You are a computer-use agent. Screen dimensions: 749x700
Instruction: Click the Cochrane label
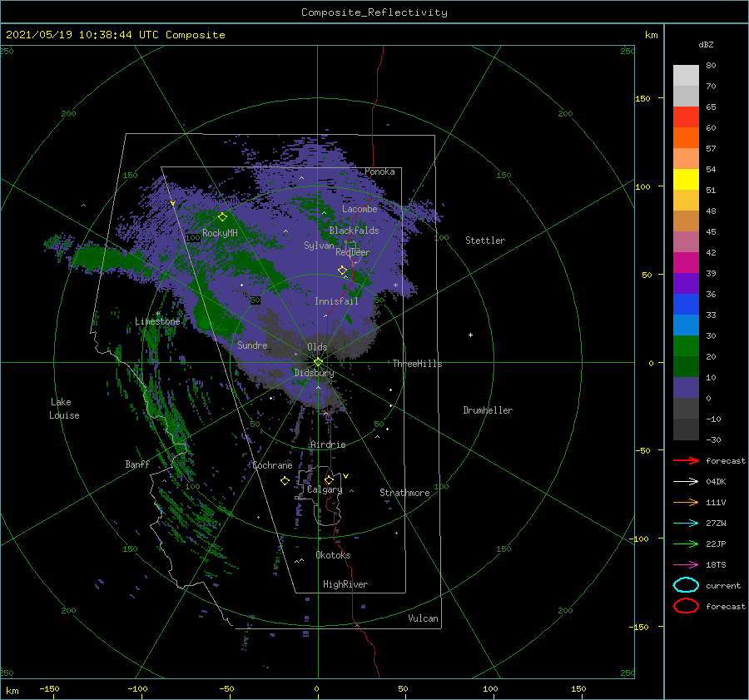point(272,465)
